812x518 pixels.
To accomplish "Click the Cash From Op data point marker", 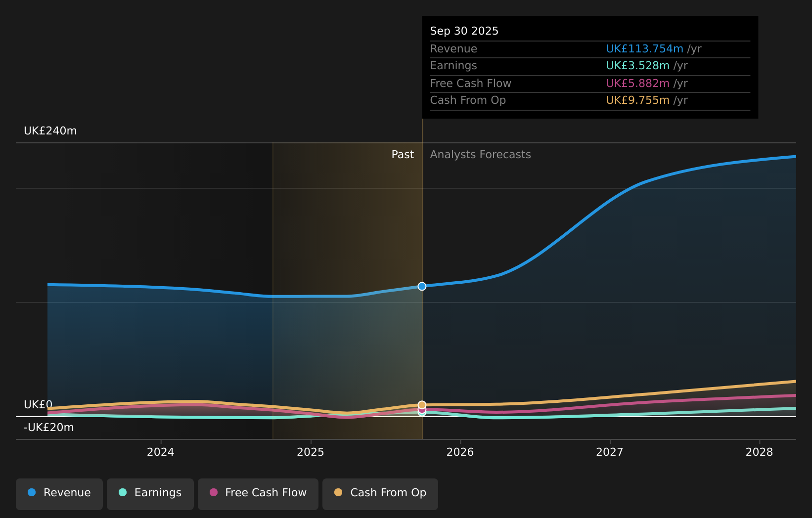I will [422, 405].
